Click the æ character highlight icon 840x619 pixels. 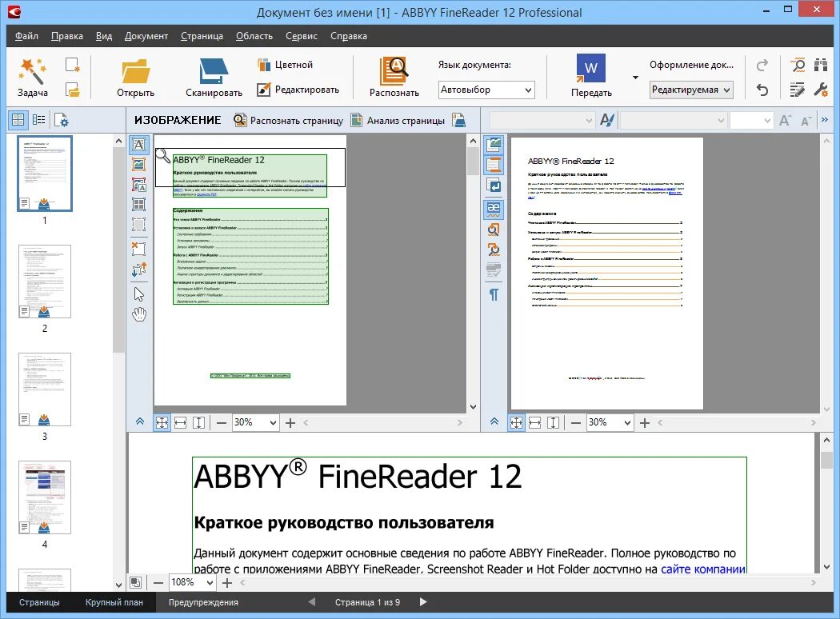[494, 208]
